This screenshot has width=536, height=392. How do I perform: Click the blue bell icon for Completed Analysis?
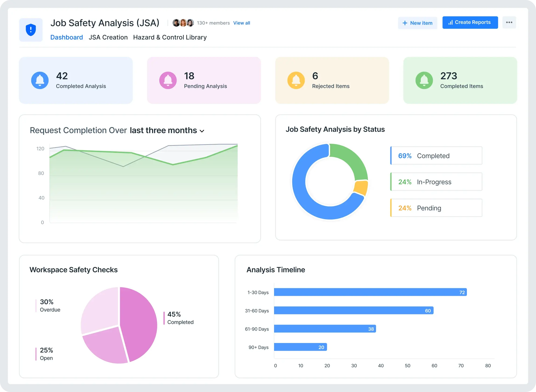[x=40, y=80]
